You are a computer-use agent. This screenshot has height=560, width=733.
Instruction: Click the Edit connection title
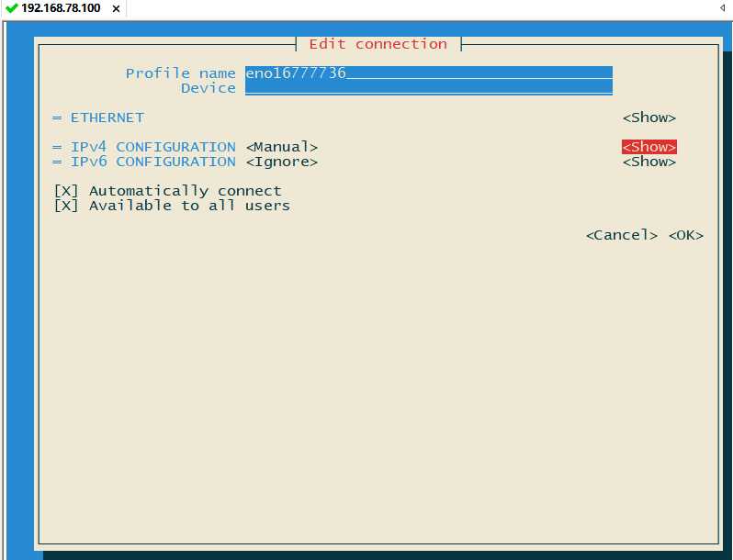(378, 44)
